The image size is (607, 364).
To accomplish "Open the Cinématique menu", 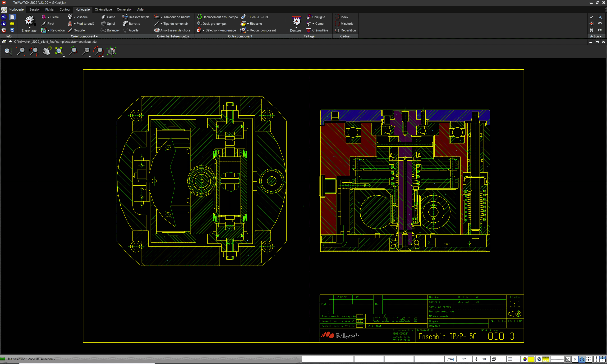I will tap(103, 9).
